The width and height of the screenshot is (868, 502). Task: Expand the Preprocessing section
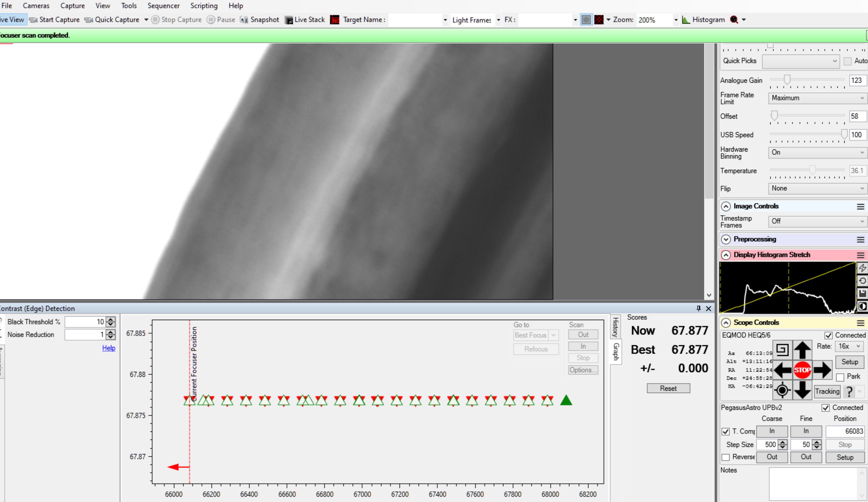pyautogui.click(x=726, y=239)
